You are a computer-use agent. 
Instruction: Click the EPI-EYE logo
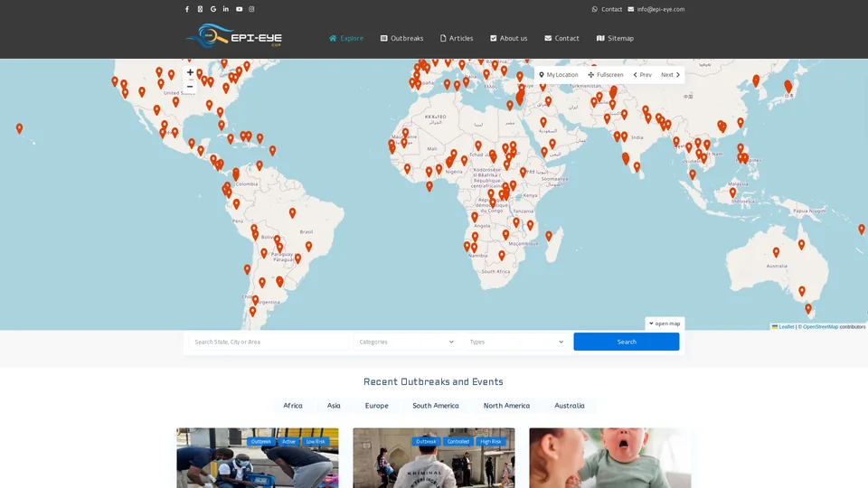[233, 36]
